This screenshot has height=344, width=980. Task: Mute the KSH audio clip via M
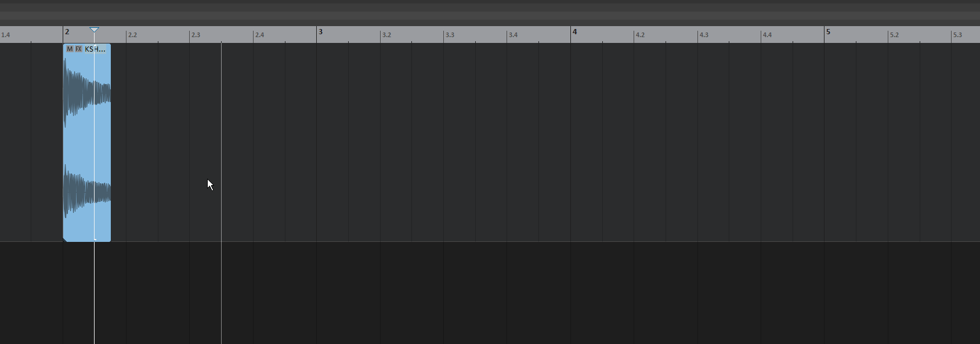tap(70, 49)
